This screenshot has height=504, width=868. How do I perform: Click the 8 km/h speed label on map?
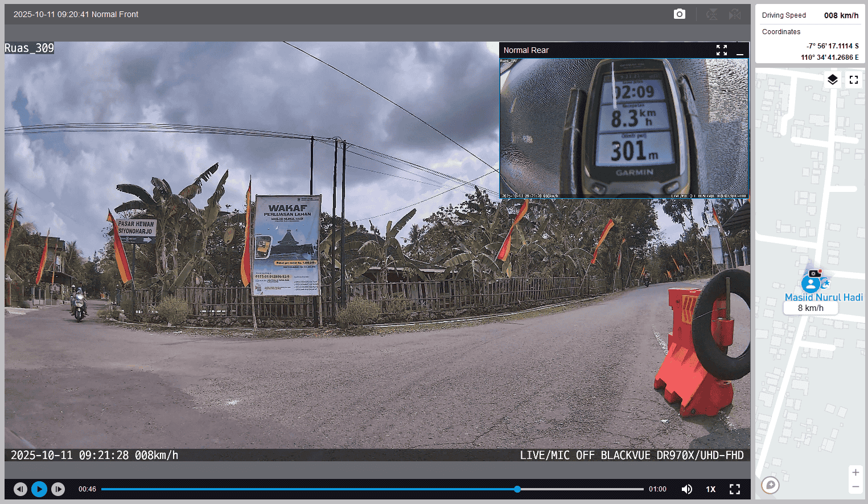pos(811,308)
